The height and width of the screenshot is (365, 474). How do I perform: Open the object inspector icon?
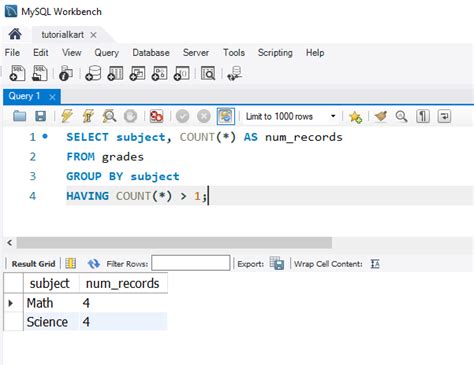point(66,73)
